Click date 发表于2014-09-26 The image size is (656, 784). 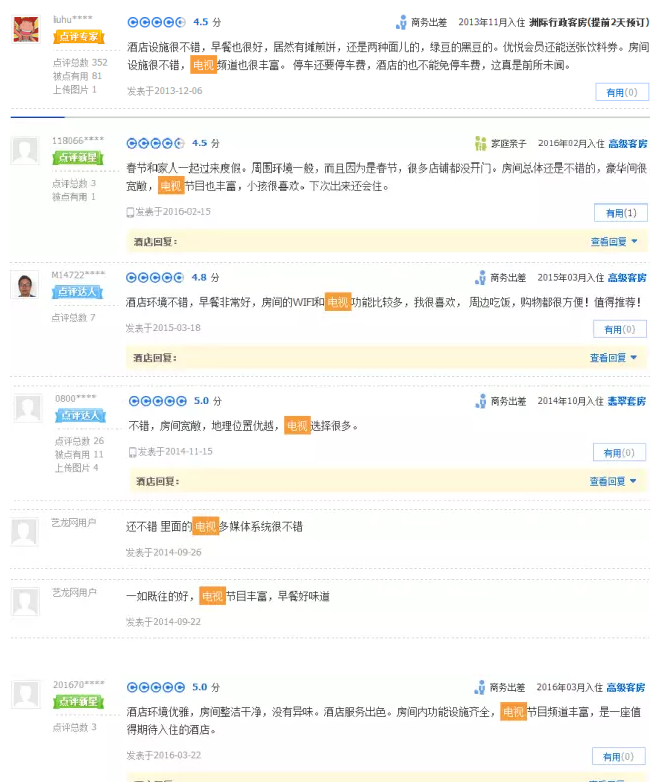[164, 552]
